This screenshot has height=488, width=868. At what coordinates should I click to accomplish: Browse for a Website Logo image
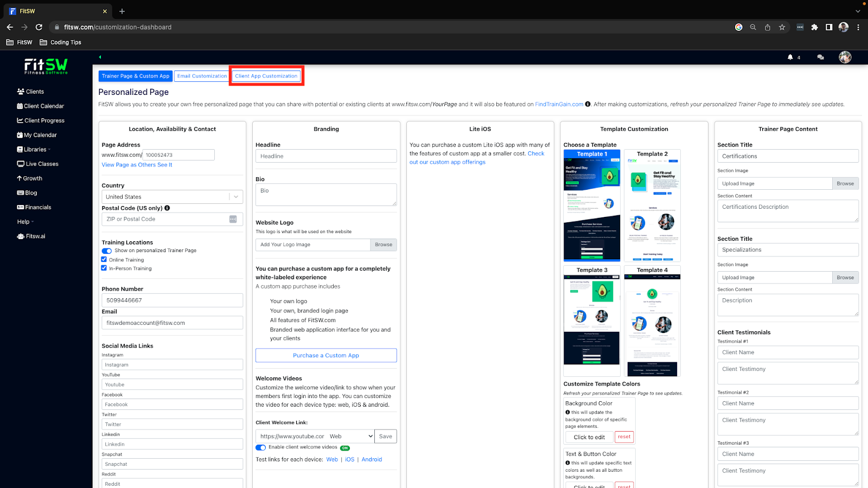tap(384, 245)
